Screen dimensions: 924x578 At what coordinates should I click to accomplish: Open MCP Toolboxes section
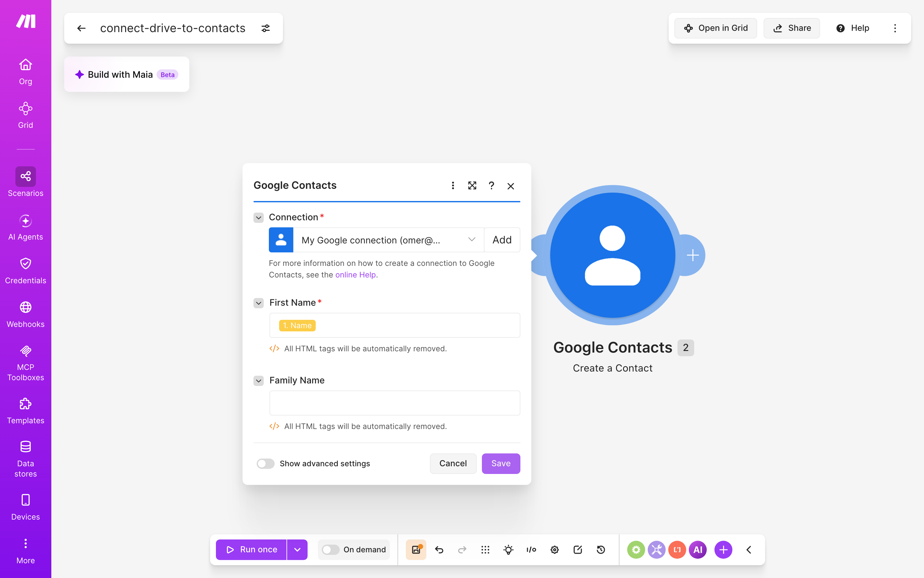click(26, 363)
